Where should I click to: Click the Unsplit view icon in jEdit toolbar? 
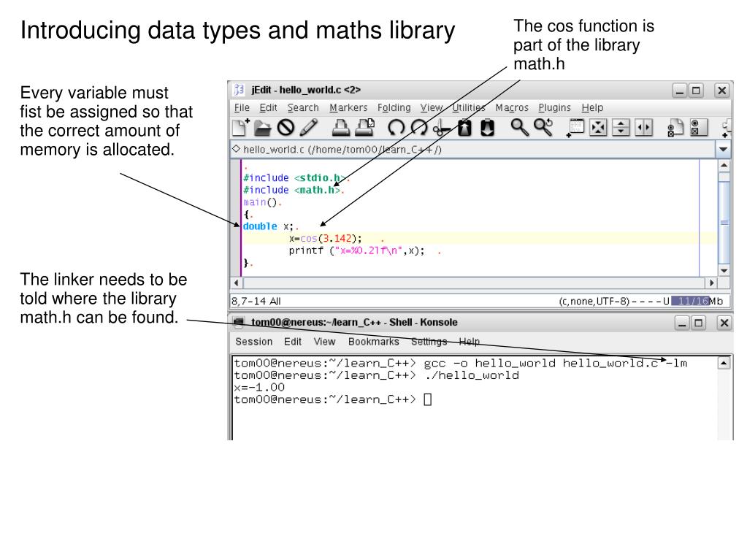point(598,128)
